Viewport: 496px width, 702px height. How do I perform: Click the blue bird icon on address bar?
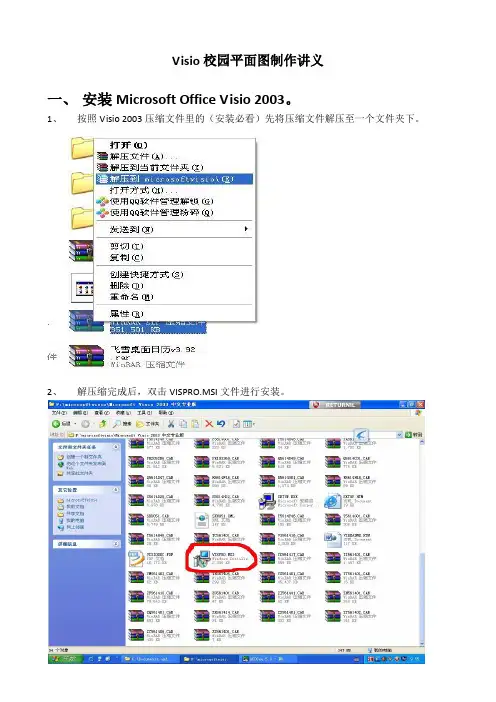(361, 435)
